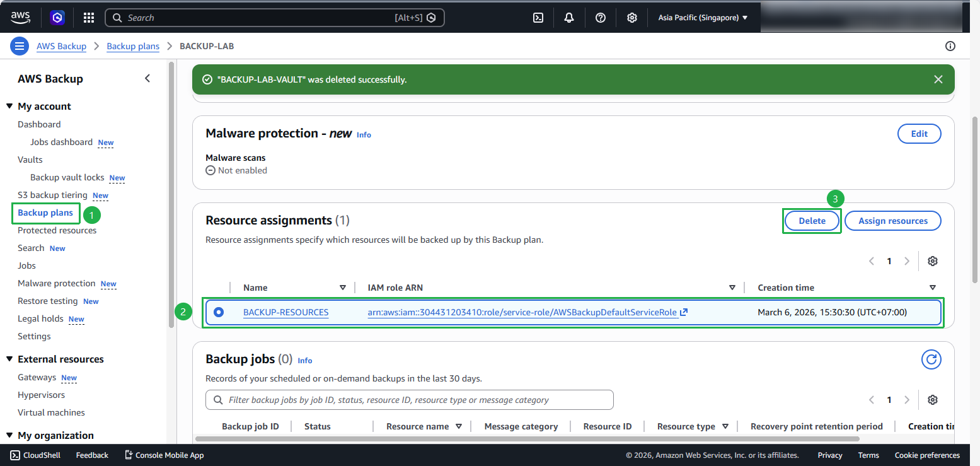Open Backup vault locks in sidebar
Image resolution: width=980 pixels, height=466 pixels.
[x=67, y=177]
